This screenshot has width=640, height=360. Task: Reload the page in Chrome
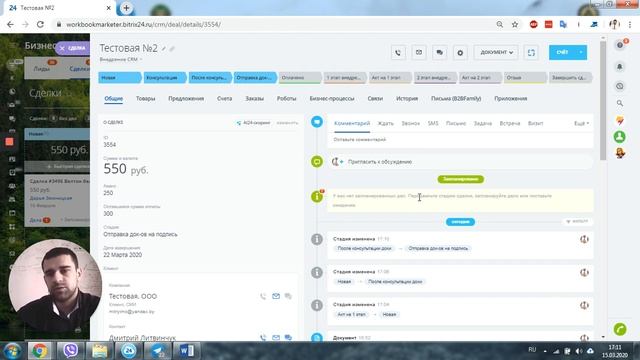click(40, 24)
